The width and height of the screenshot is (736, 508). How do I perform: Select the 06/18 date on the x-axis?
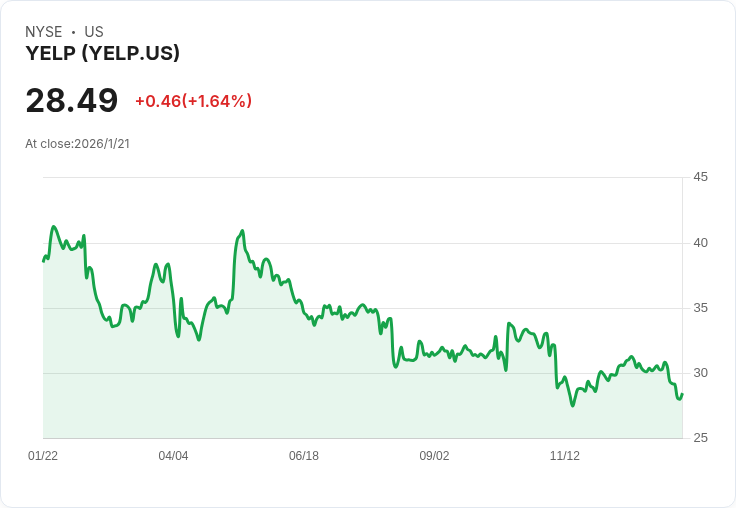pyautogui.click(x=304, y=456)
